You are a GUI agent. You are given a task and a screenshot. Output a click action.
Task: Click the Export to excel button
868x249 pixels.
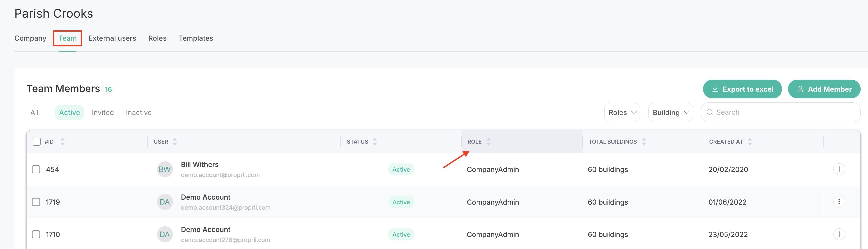pyautogui.click(x=742, y=89)
